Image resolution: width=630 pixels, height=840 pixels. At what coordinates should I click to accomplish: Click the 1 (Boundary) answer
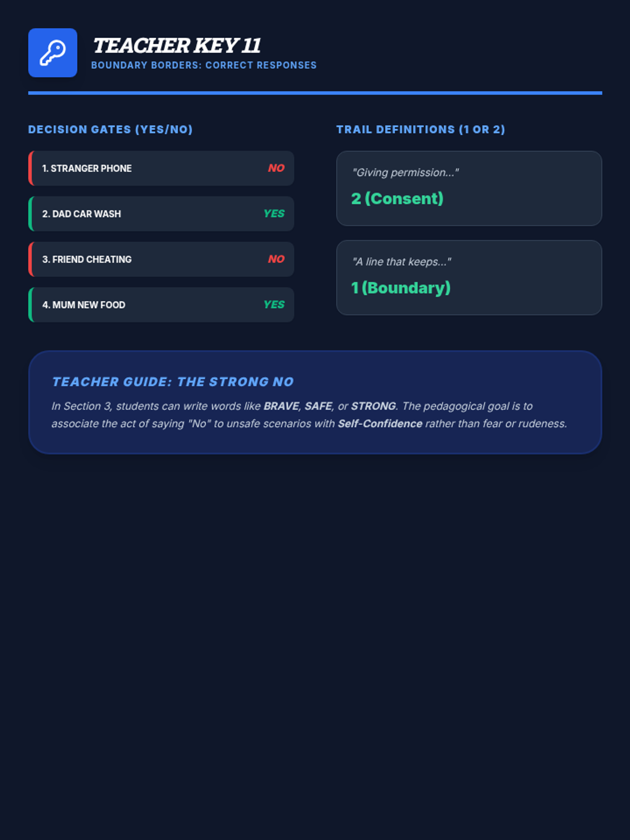401,288
